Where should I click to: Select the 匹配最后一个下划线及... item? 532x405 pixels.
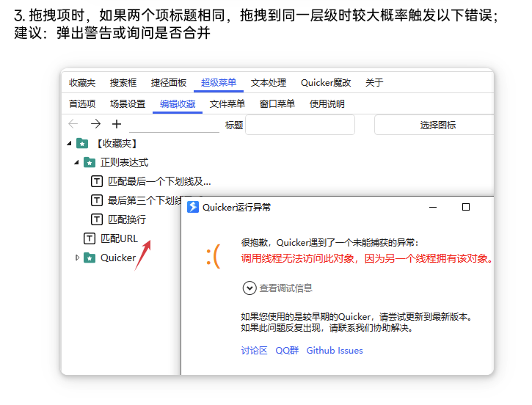159,181
